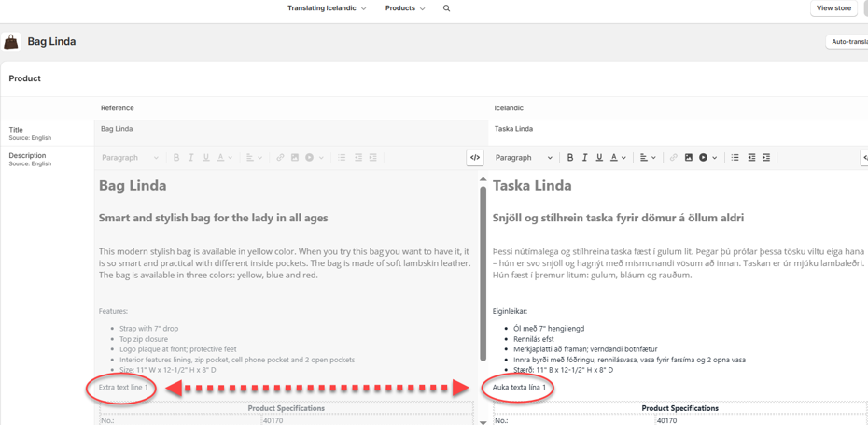Screen dimensions: 868x425
Task: Insert image in the Icelandic editor toolbar
Action: pos(689,158)
